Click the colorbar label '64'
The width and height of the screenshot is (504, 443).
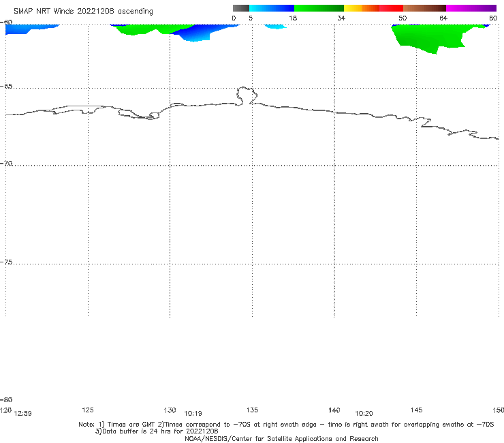[x=443, y=18]
